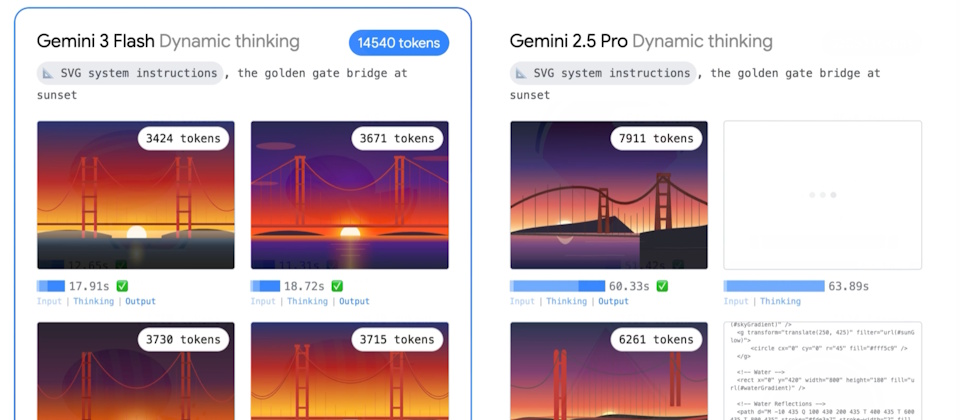
Task: Open Output link under the 60.33s result
Action: [x=613, y=301]
